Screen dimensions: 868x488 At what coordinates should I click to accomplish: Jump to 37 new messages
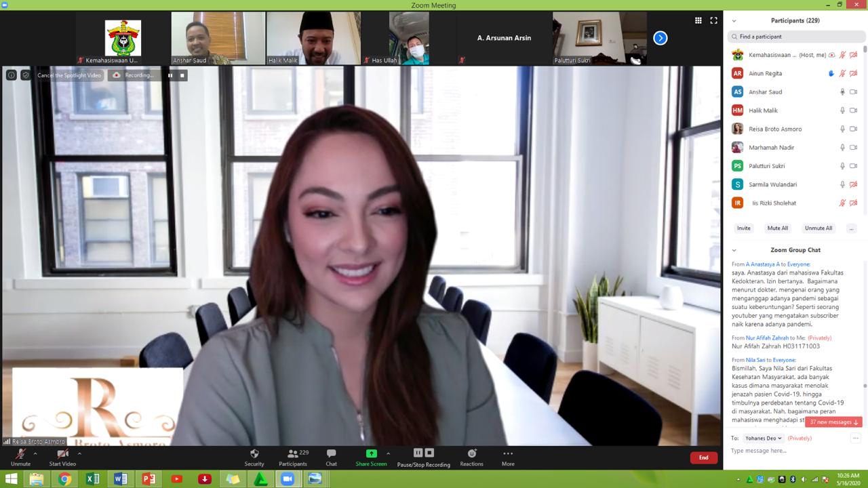coord(833,422)
